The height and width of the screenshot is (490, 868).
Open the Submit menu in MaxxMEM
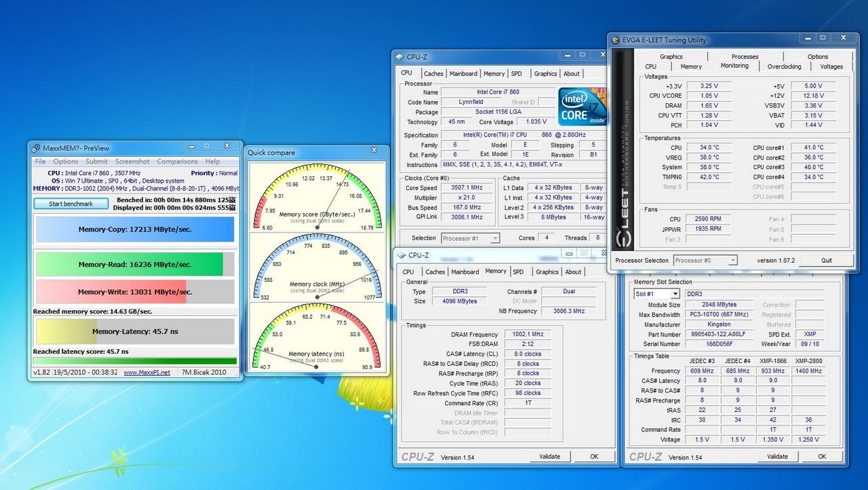(96, 162)
